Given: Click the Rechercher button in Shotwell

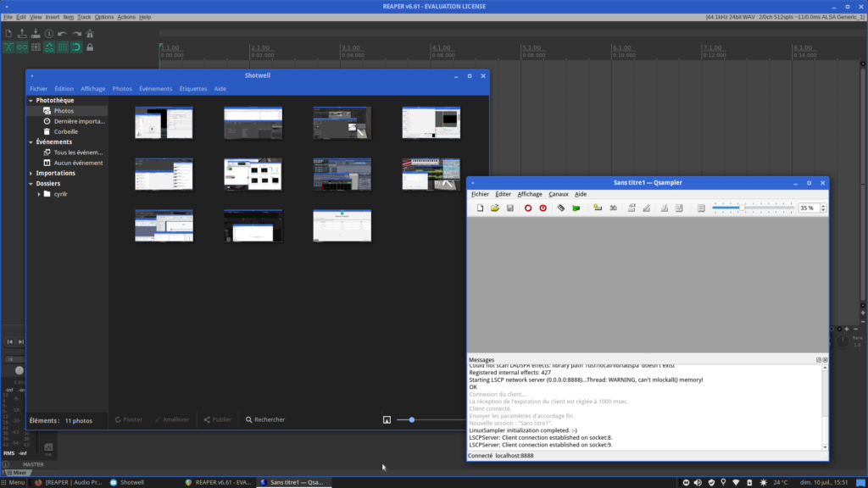Looking at the screenshot, I should click(x=265, y=419).
